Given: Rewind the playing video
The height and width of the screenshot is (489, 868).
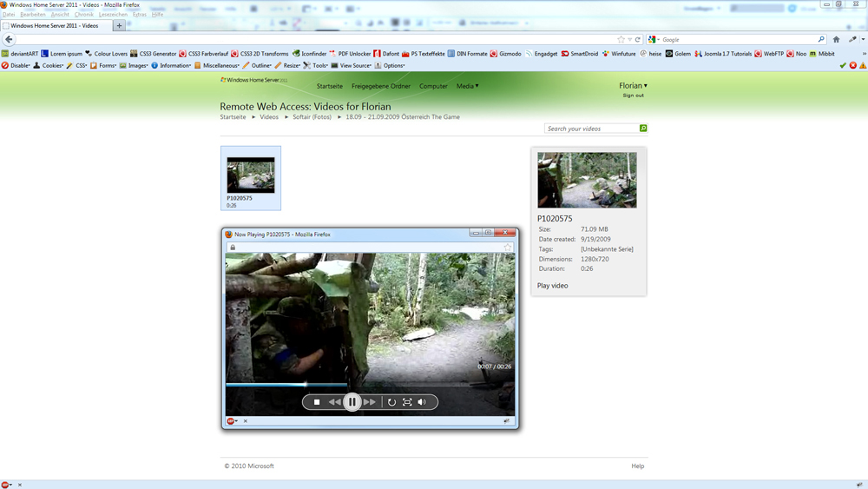Looking at the screenshot, I should tap(334, 402).
